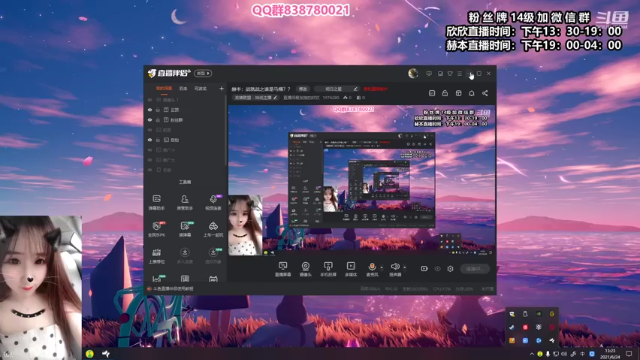This screenshot has height=360, width=640.
Task: Click the source list vertical scrollbar
Action: tap(226, 131)
